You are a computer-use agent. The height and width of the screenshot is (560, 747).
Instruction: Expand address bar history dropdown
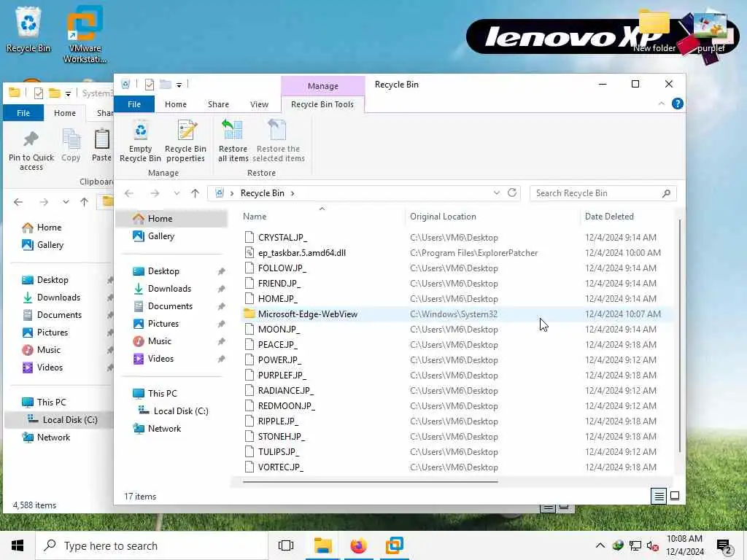(x=496, y=192)
